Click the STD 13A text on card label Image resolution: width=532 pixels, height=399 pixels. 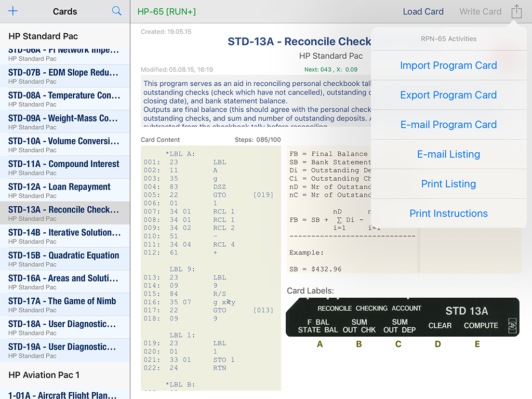(x=467, y=311)
